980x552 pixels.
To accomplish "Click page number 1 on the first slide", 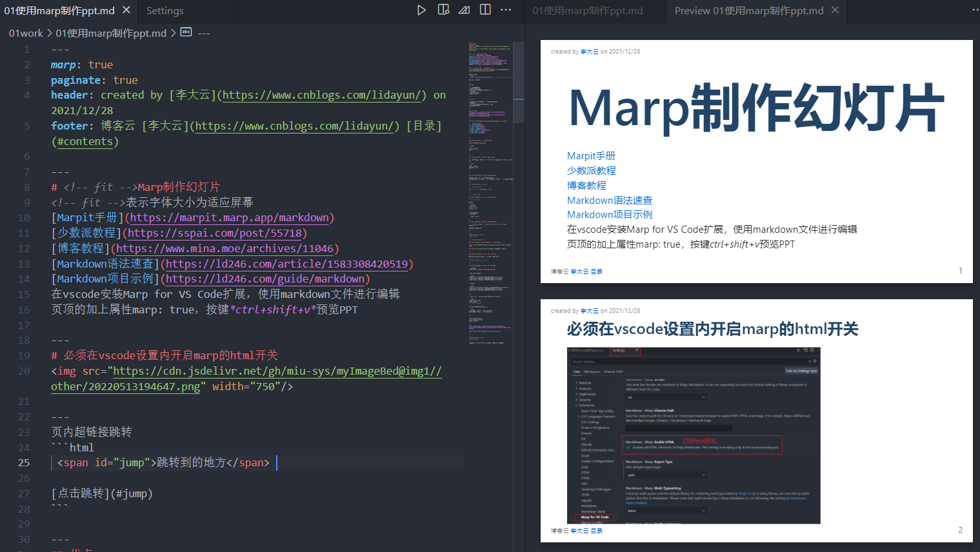I will (960, 271).
